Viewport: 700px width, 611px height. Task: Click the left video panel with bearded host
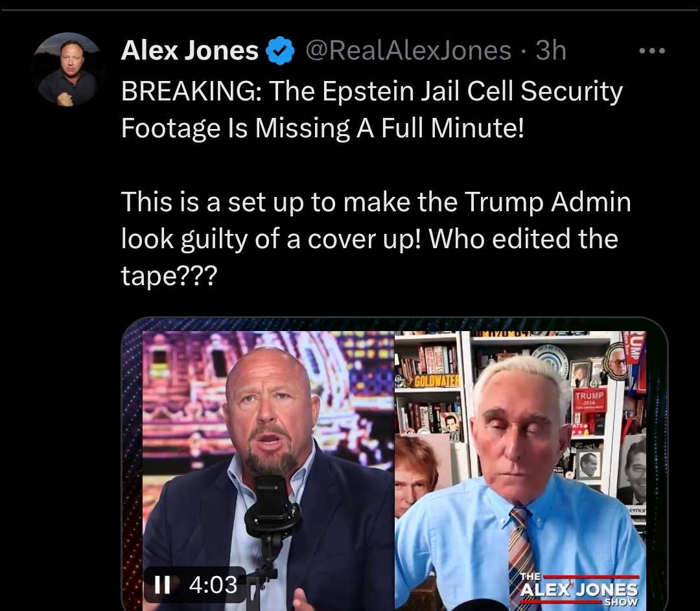click(x=268, y=471)
